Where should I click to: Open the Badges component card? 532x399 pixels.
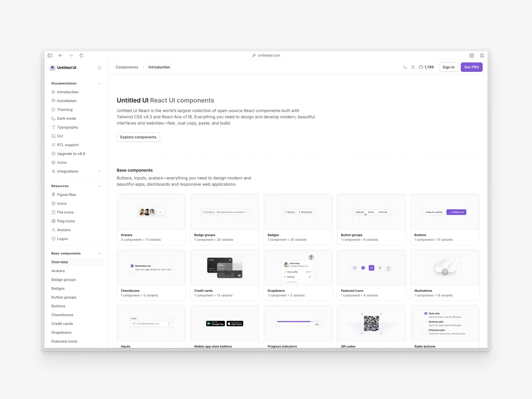coord(298,219)
